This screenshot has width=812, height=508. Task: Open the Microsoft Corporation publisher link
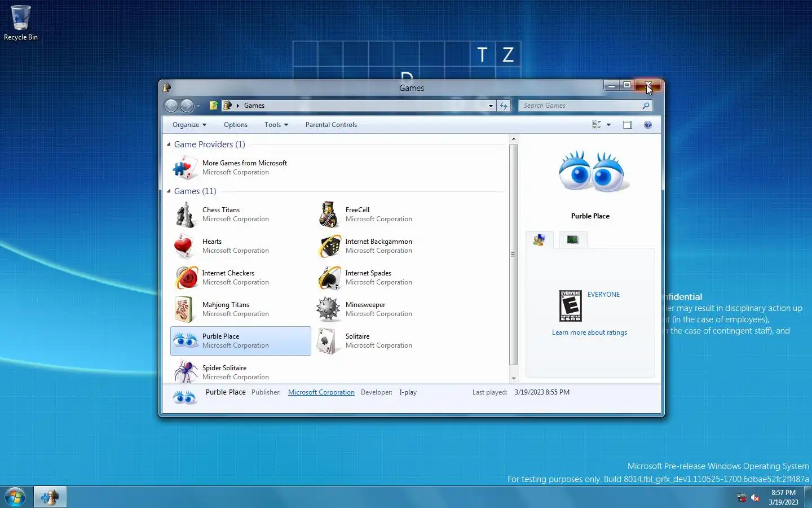tap(321, 392)
